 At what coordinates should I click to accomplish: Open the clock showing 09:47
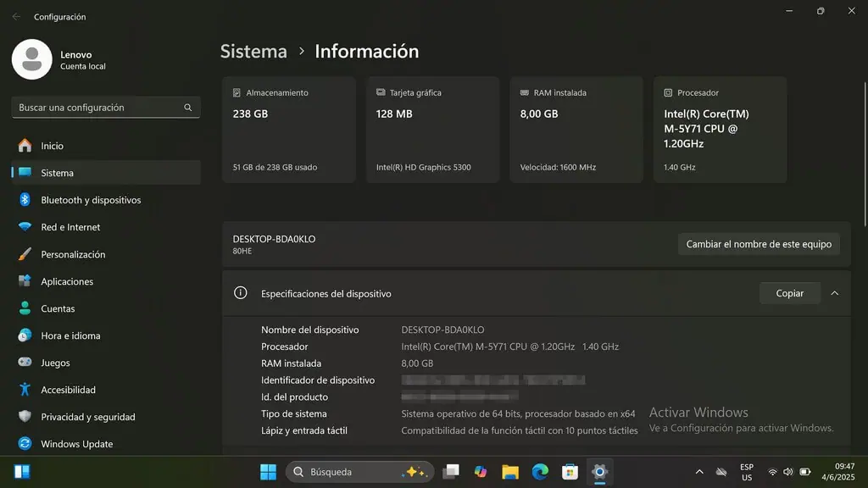(x=837, y=472)
